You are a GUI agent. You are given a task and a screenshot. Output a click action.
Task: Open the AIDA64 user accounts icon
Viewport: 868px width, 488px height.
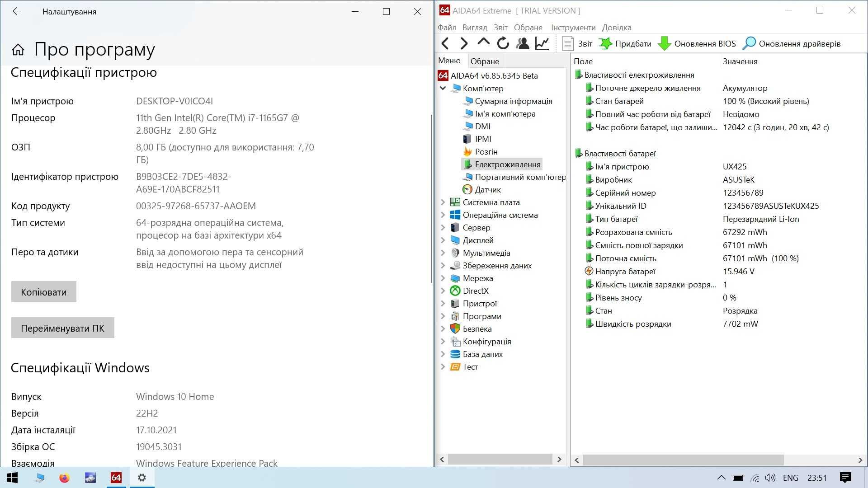[x=523, y=43]
